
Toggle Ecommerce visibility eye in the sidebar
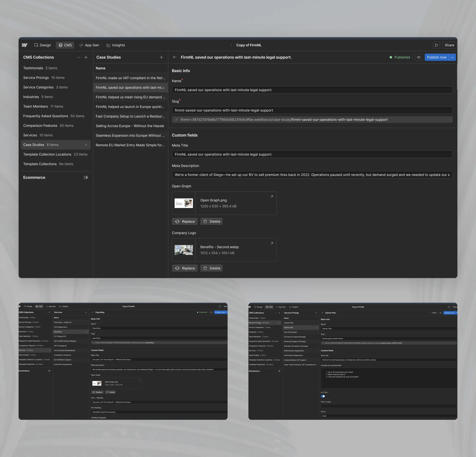tap(86, 177)
